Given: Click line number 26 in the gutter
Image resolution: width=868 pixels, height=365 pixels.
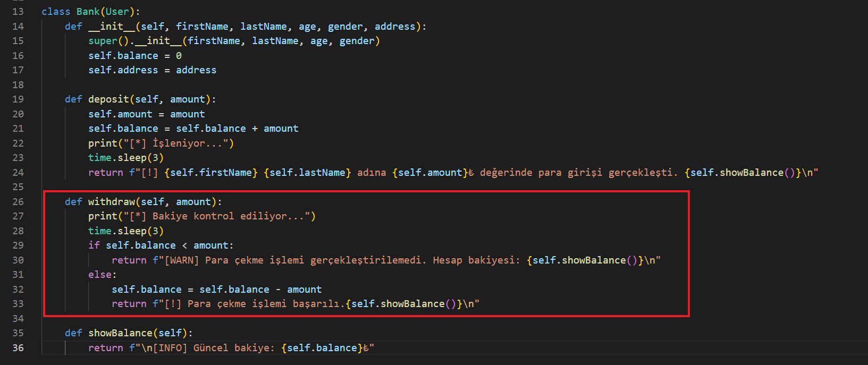Looking at the screenshot, I should 18,202.
